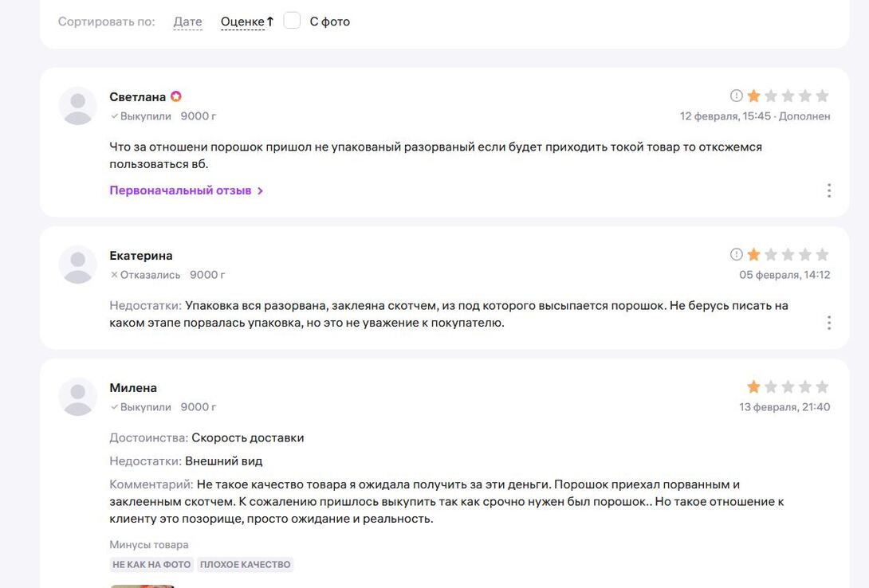This screenshot has width=869, height=588.
Task: Click the "НЕ КАК НА ФОТО" tag
Action: tap(151, 564)
